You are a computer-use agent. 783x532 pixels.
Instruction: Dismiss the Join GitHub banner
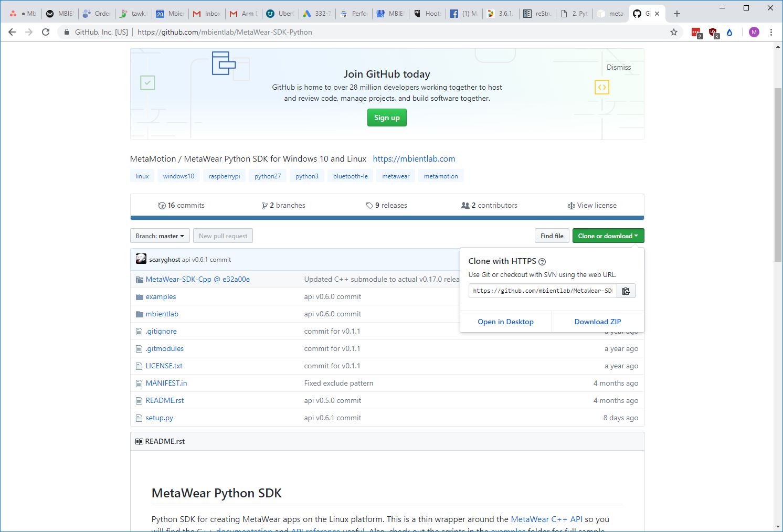tap(619, 67)
